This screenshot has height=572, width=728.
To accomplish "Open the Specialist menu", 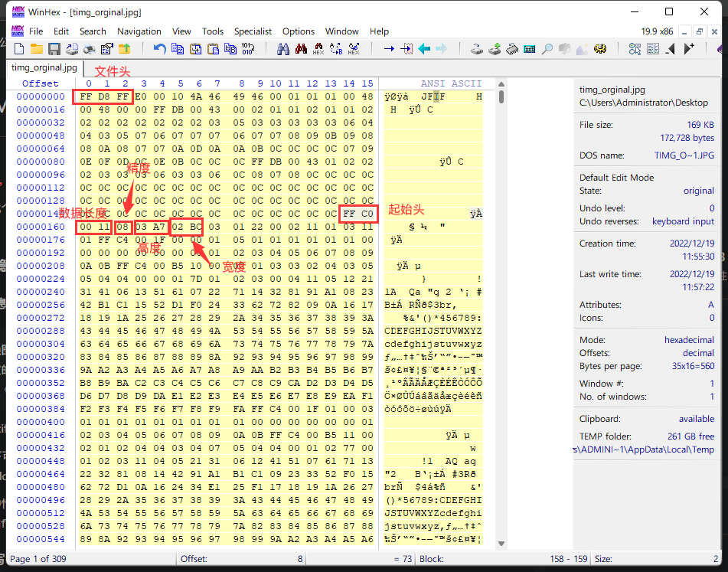I will click(253, 31).
